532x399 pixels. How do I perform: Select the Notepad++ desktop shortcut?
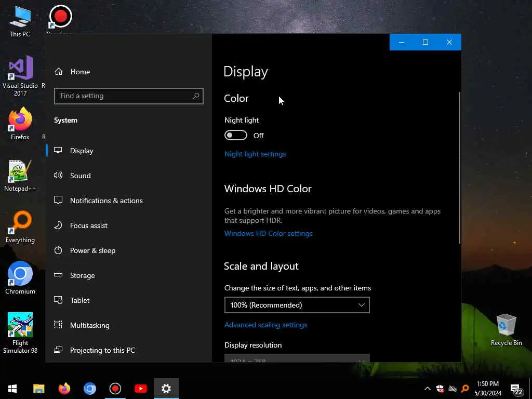coord(20,176)
